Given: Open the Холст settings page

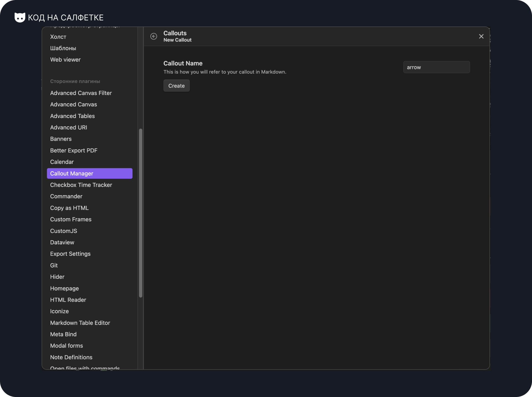Looking at the screenshot, I should [58, 37].
